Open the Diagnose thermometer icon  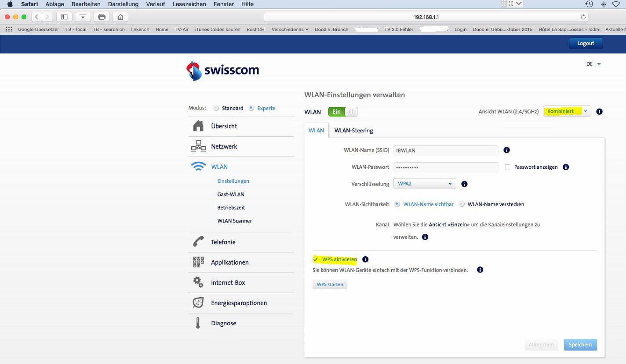click(x=198, y=323)
